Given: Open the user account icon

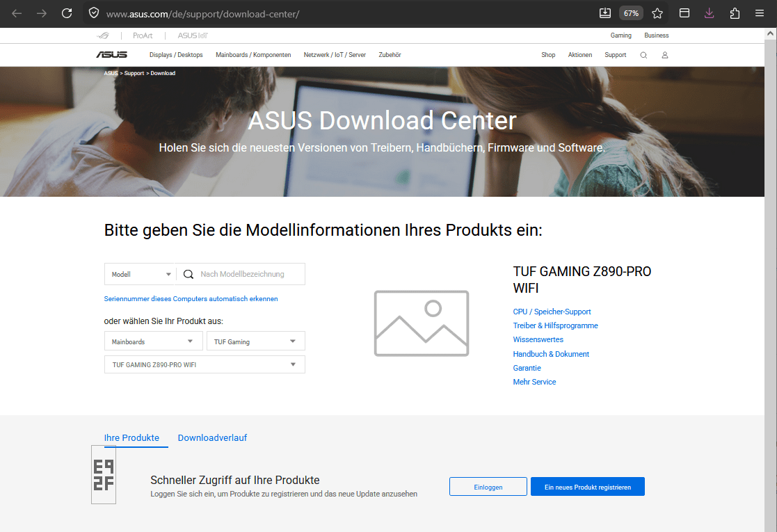Looking at the screenshot, I should click(665, 55).
